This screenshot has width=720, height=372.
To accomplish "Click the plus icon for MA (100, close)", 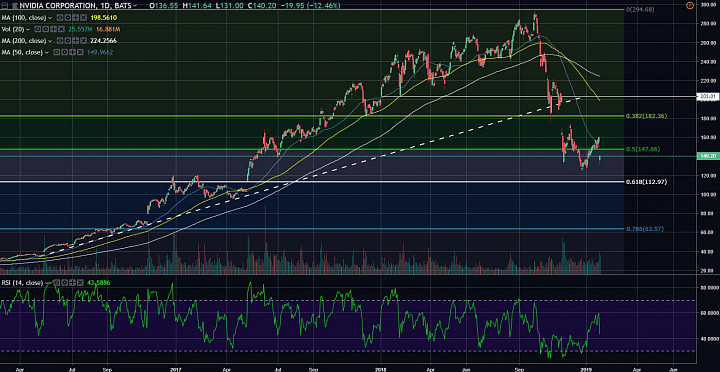I will coord(75,17).
